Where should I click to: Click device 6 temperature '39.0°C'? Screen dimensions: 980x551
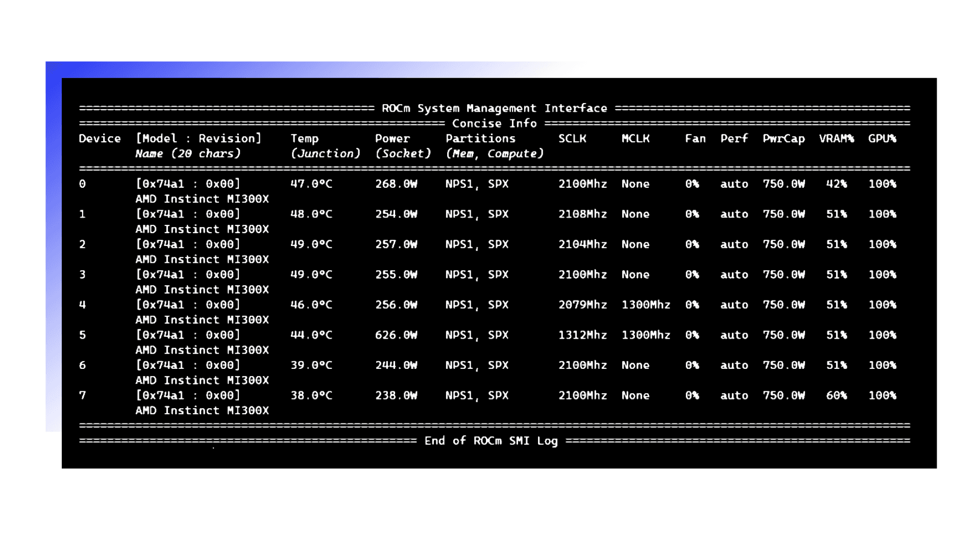311,365
